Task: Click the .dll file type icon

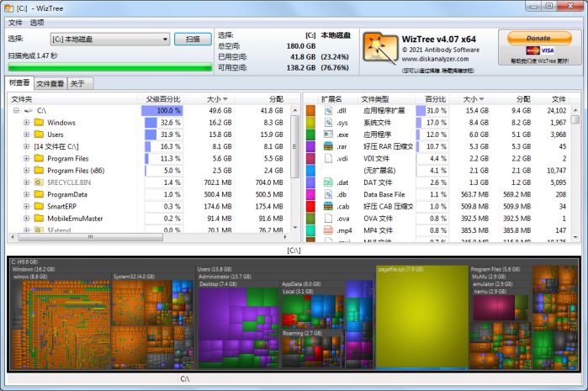Action: 329,110
